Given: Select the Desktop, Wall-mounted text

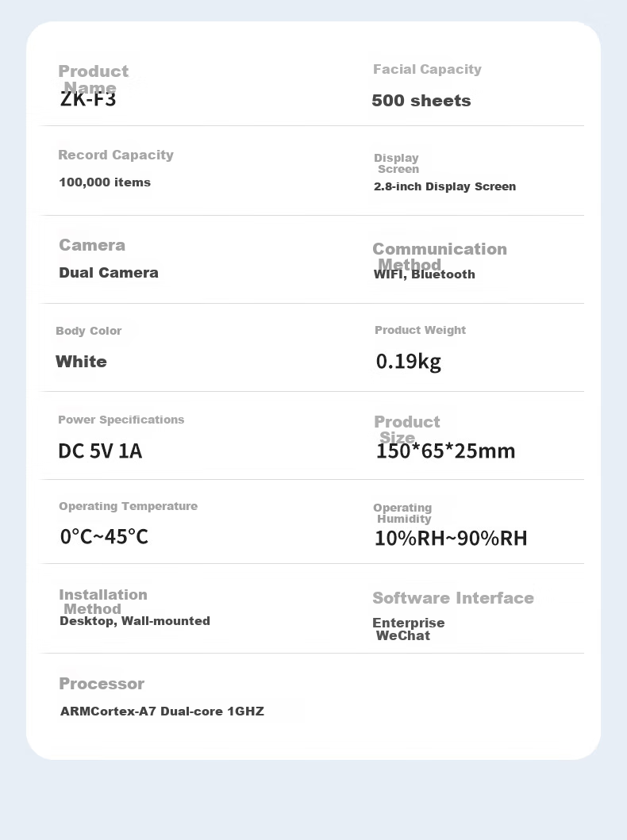Looking at the screenshot, I should point(135,621).
